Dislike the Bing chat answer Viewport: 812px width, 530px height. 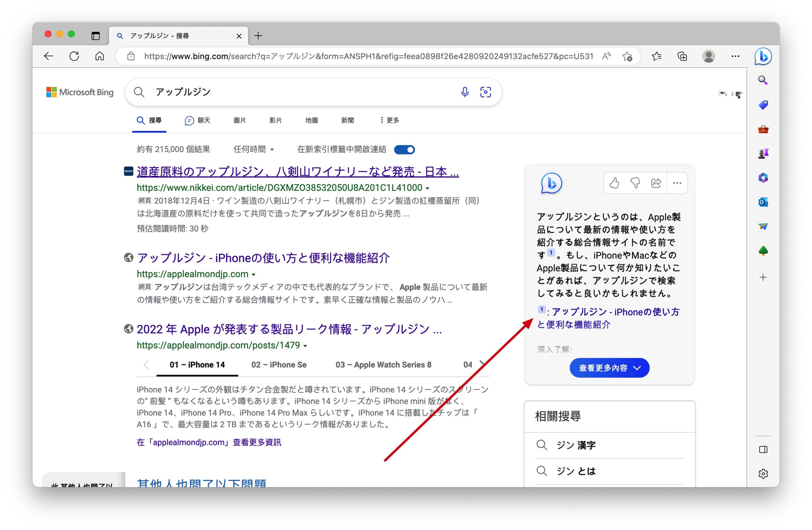click(x=635, y=183)
